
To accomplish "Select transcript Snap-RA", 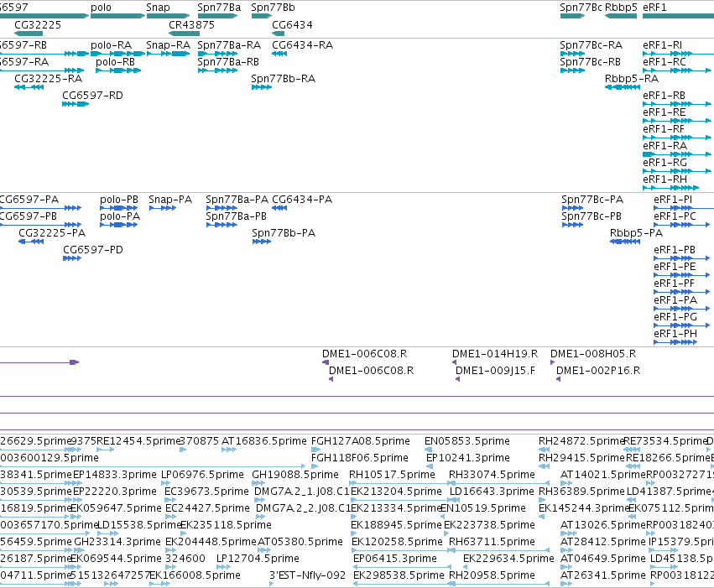I will pos(168,45).
